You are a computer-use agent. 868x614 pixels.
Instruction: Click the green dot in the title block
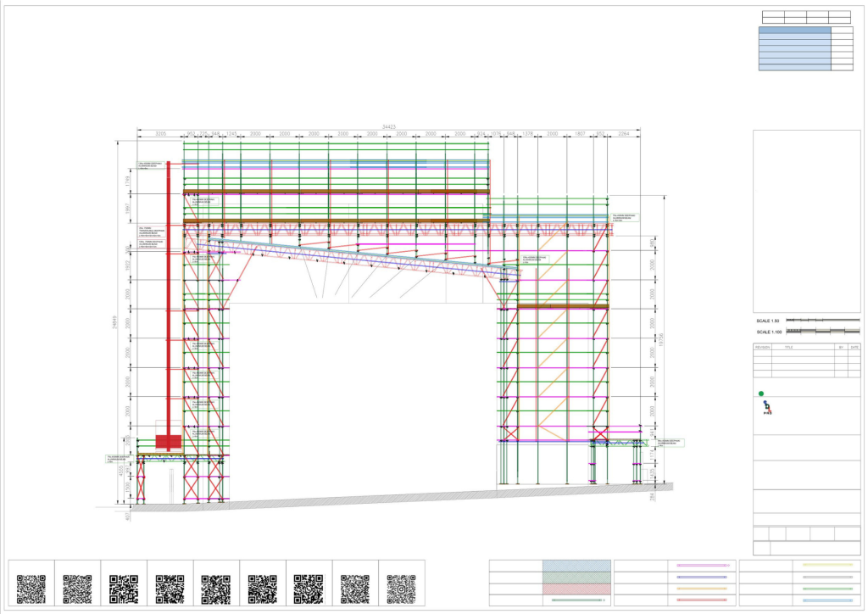[x=761, y=394]
